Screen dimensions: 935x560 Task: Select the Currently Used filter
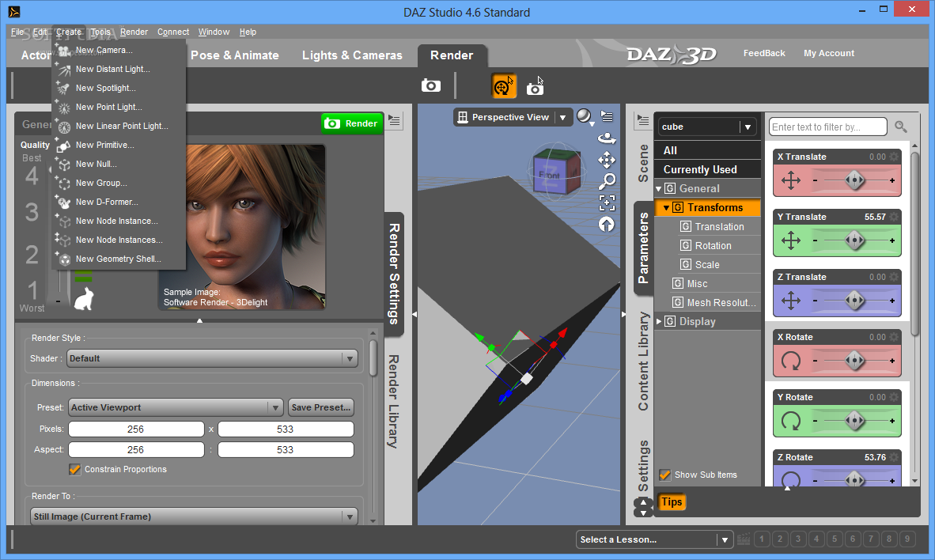707,169
